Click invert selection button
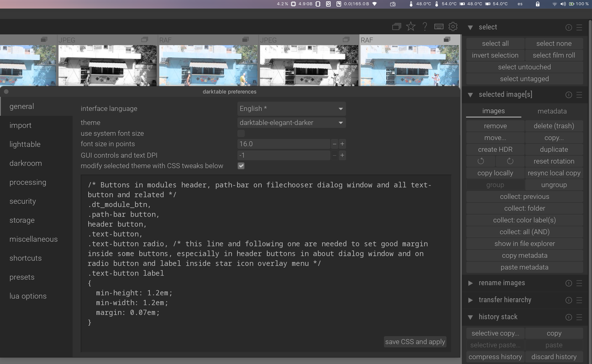 pyautogui.click(x=495, y=55)
